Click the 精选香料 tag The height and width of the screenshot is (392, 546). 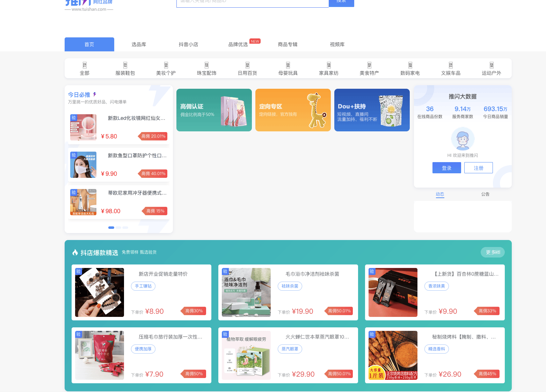pos(437,349)
